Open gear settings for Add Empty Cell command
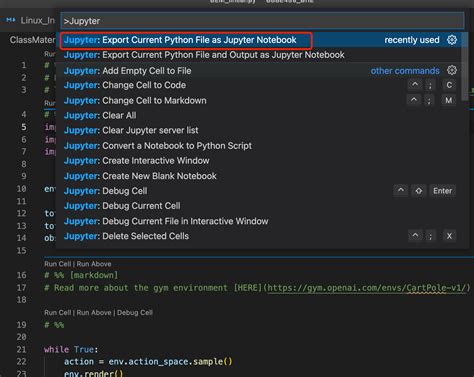 452,70
